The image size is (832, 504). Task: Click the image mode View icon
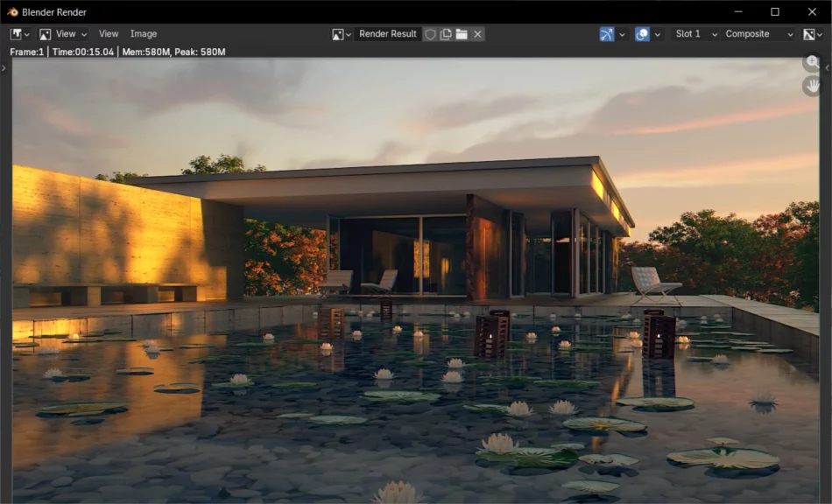click(46, 34)
